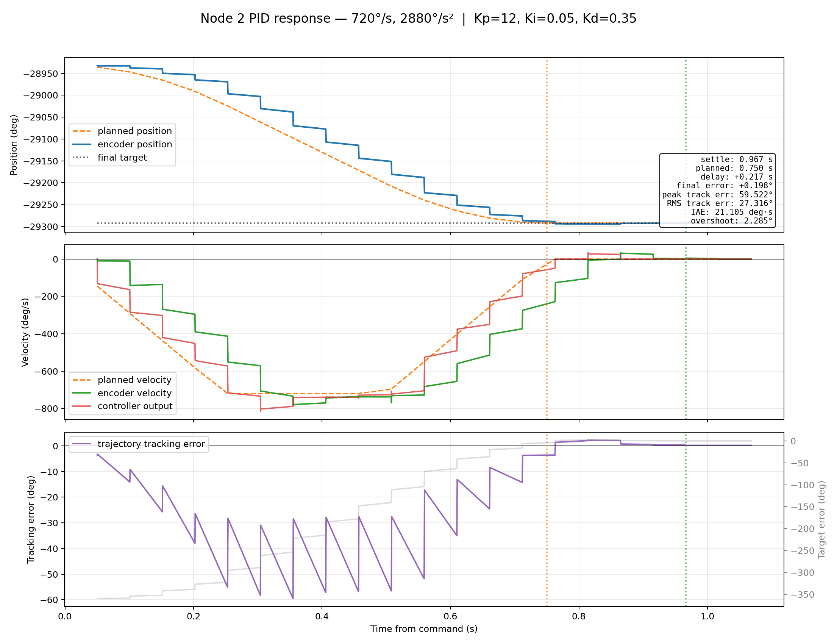Click 'final target' legend entry
This screenshot has height=644, width=837.
click(109, 158)
